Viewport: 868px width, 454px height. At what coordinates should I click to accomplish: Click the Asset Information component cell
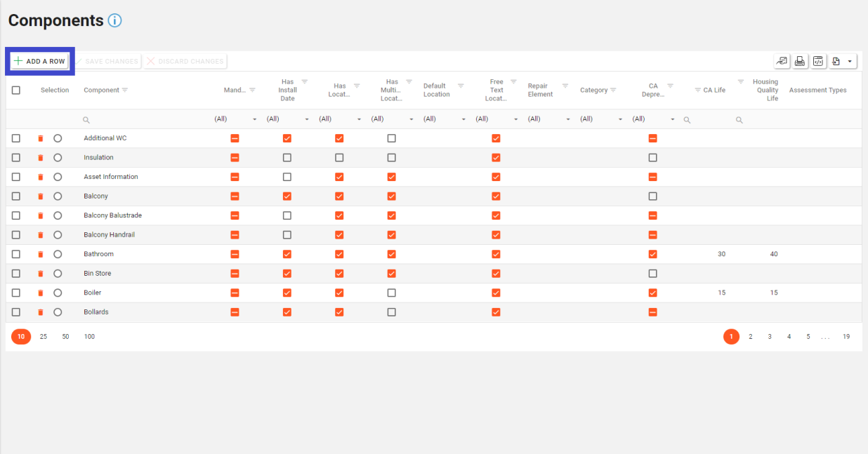point(111,177)
